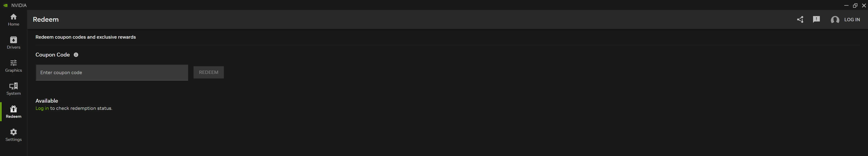Focus the Enter coupon code field

[x=112, y=72]
